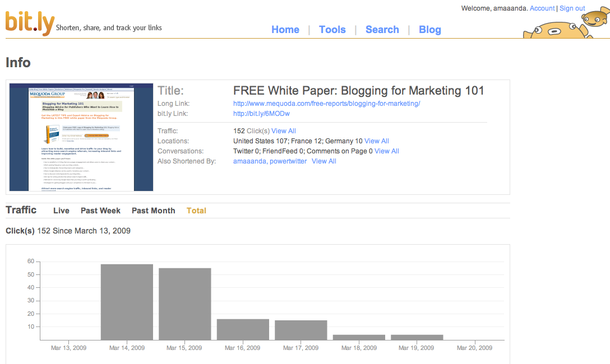Screen dimensions: 610x364
Task: Open the amaaanda user link
Action: pyautogui.click(x=249, y=161)
